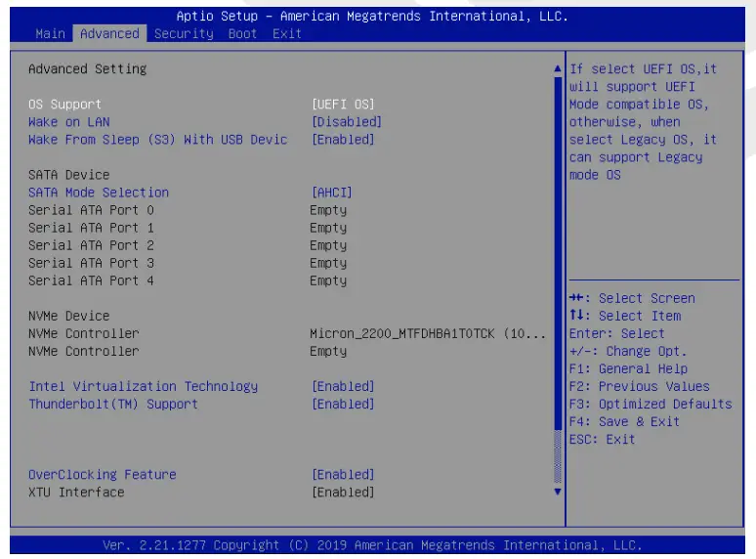
Task: Select the SATA Mode Selection label
Action: click(x=99, y=193)
